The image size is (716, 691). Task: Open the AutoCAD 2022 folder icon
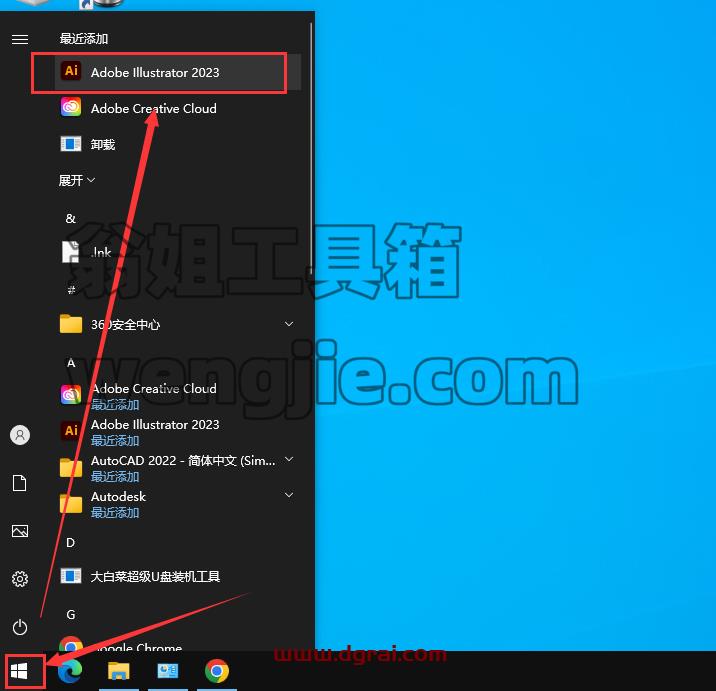tap(71, 468)
